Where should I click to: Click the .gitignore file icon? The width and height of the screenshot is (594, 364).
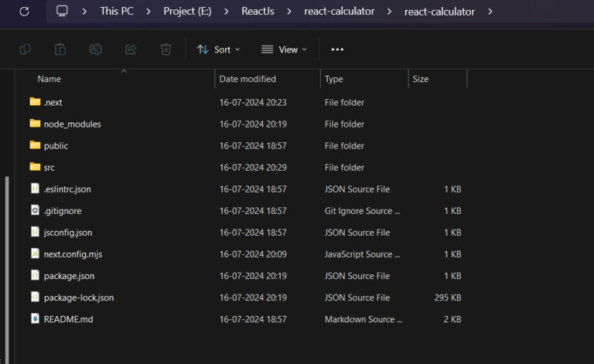[x=36, y=210]
